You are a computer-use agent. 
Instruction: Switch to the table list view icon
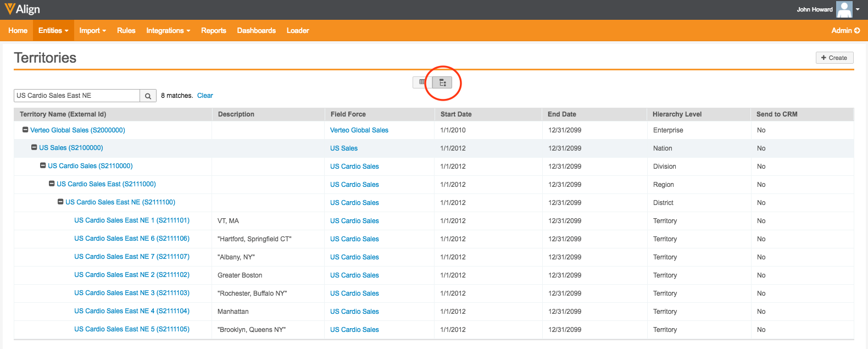click(x=422, y=82)
